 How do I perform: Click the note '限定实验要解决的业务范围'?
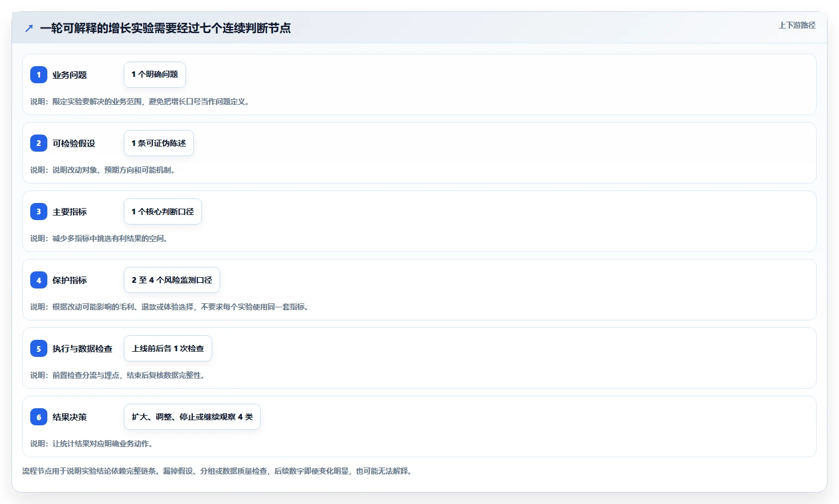(x=97, y=101)
